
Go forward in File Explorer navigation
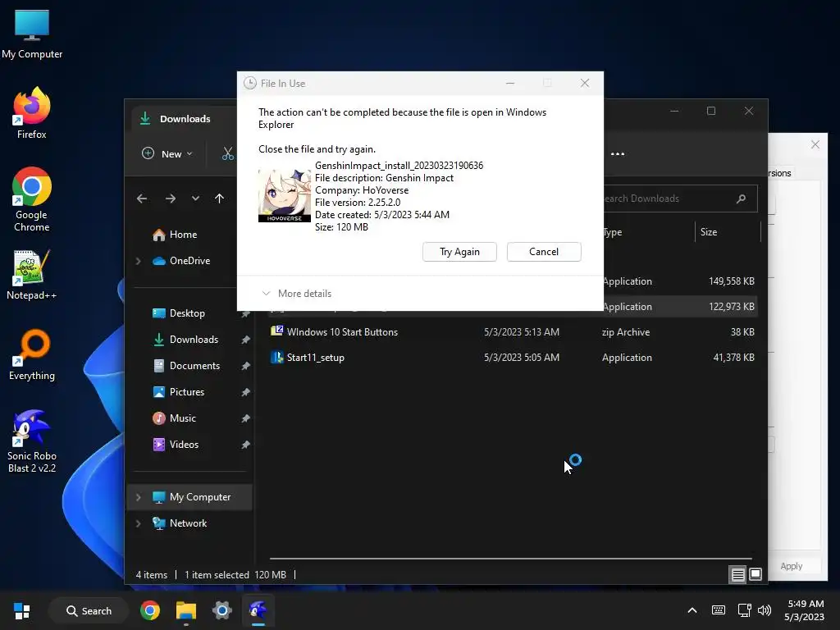tap(171, 199)
